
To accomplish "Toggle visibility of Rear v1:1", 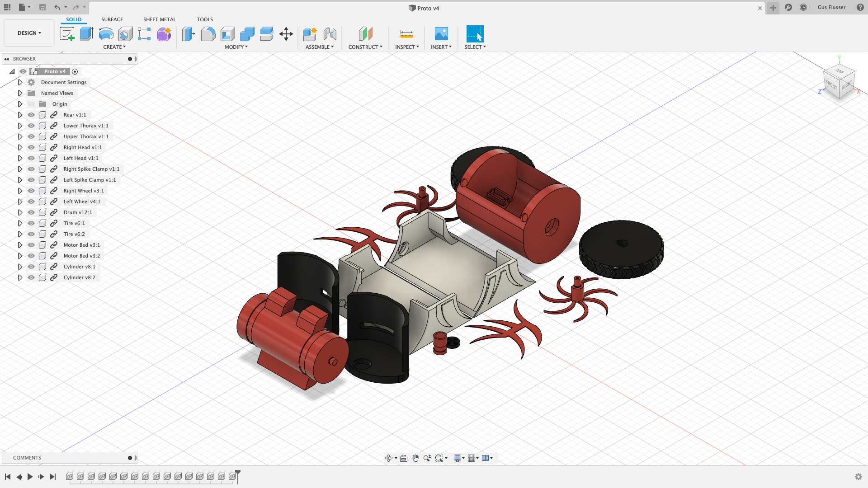I will [31, 115].
